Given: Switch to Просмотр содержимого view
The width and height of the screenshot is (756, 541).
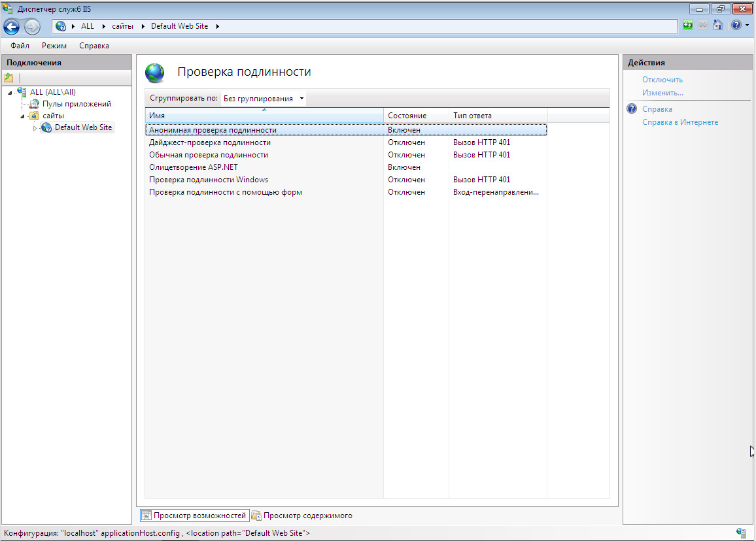Looking at the screenshot, I should point(302,516).
